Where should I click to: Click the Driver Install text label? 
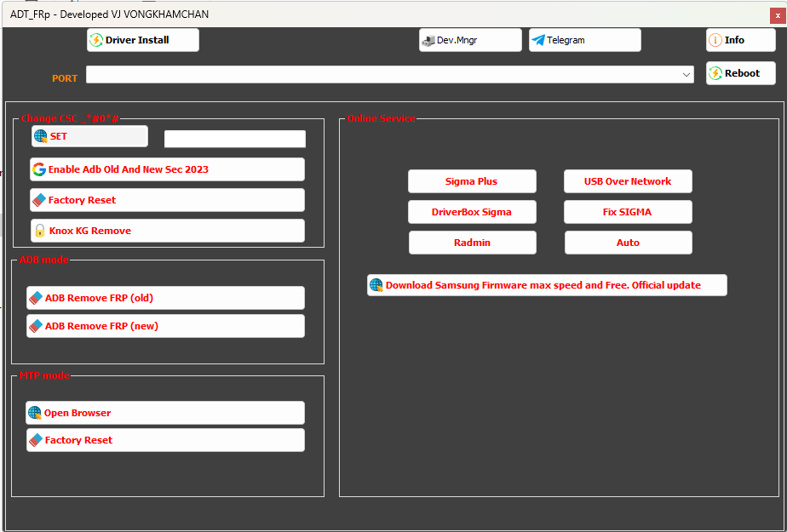point(137,40)
